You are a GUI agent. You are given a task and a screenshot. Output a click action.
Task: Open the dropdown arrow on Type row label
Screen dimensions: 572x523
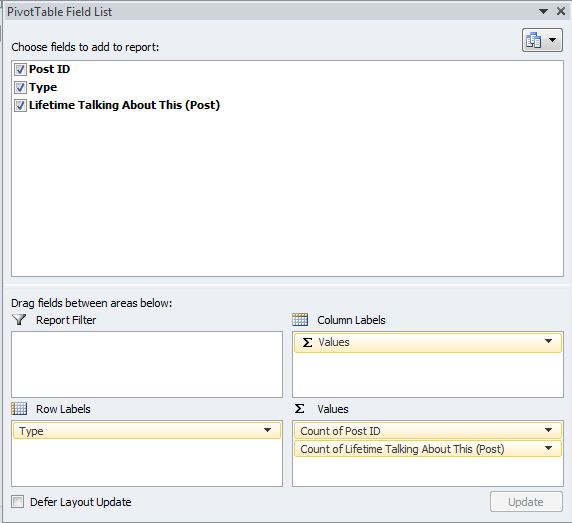[x=267, y=430]
